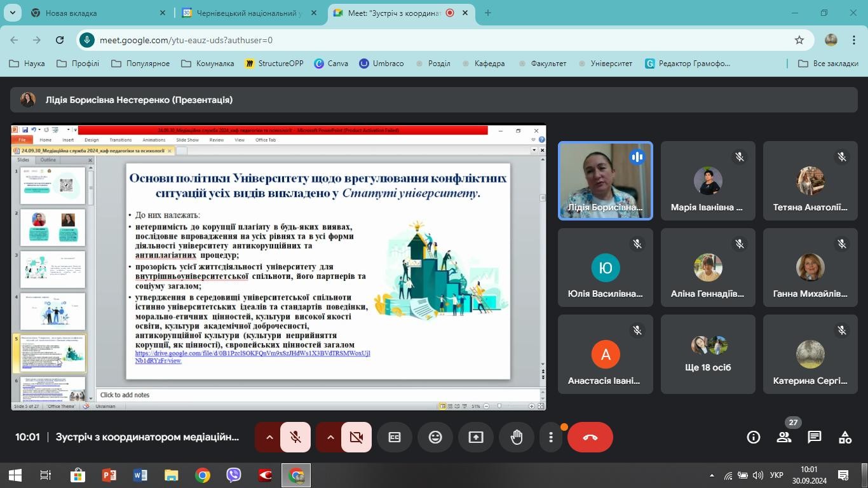The height and width of the screenshot is (488, 868).
Task: Open more options three-dot menu
Action: (551, 437)
